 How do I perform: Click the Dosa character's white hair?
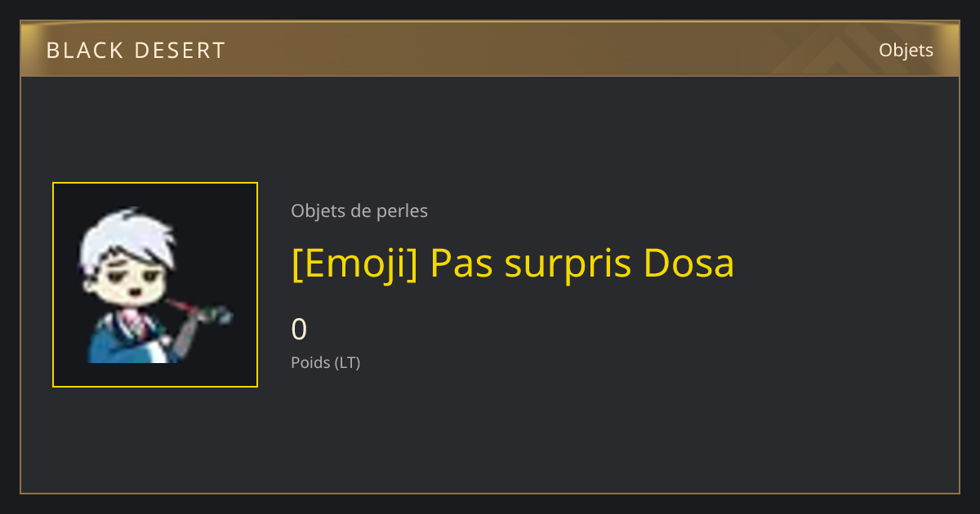tap(131, 237)
